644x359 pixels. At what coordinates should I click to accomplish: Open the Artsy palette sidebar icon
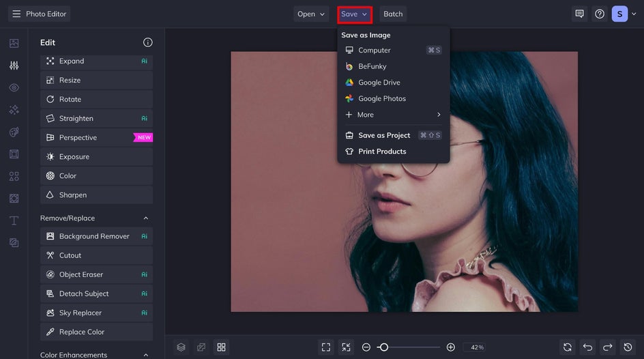(14, 132)
